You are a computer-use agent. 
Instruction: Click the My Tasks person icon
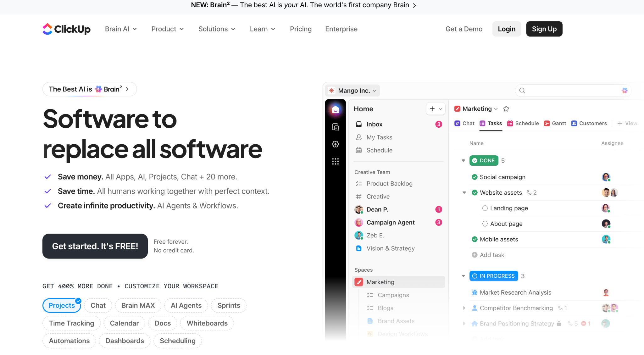pos(359,137)
